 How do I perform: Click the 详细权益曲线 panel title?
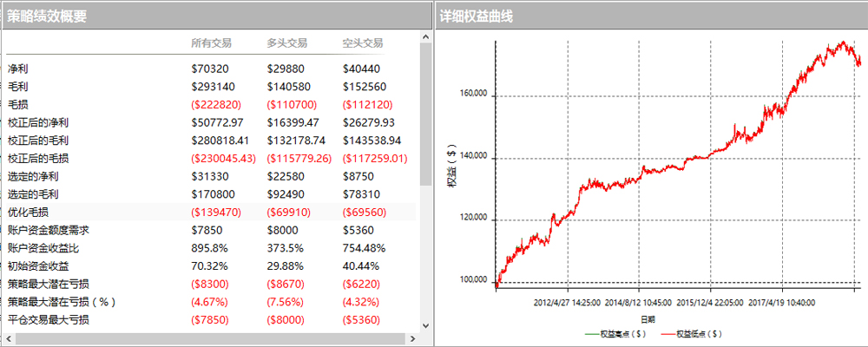point(476,16)
